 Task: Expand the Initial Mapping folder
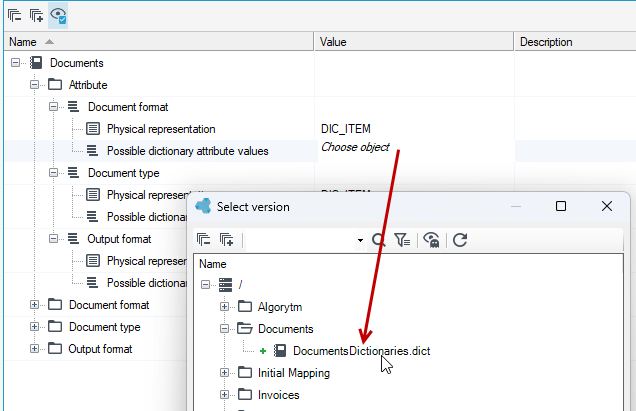224,372
